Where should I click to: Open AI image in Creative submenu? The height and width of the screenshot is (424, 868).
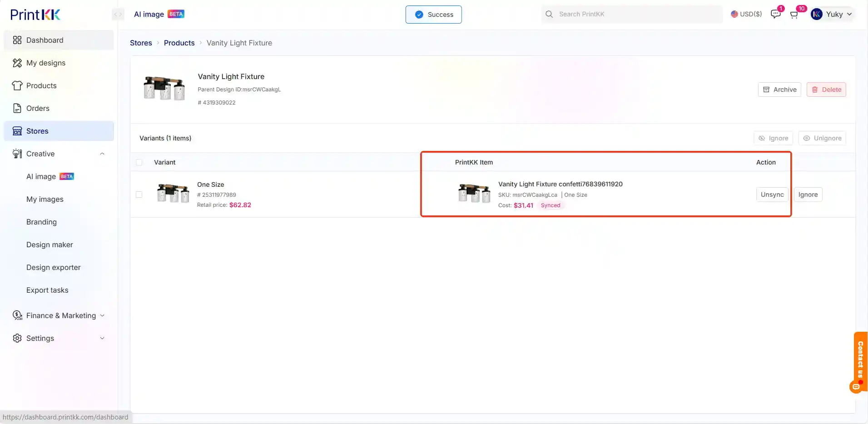pos(41,176)
